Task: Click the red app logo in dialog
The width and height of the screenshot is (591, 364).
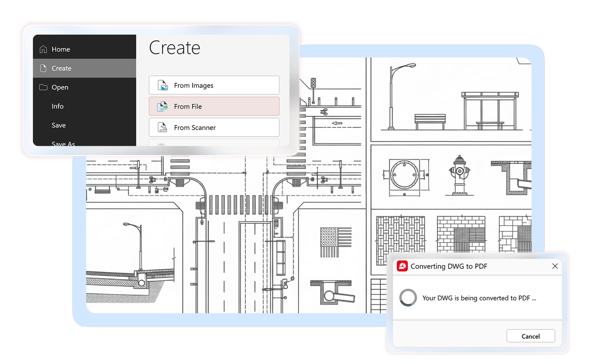Action: pyautogui.click(x=402, y=266)
